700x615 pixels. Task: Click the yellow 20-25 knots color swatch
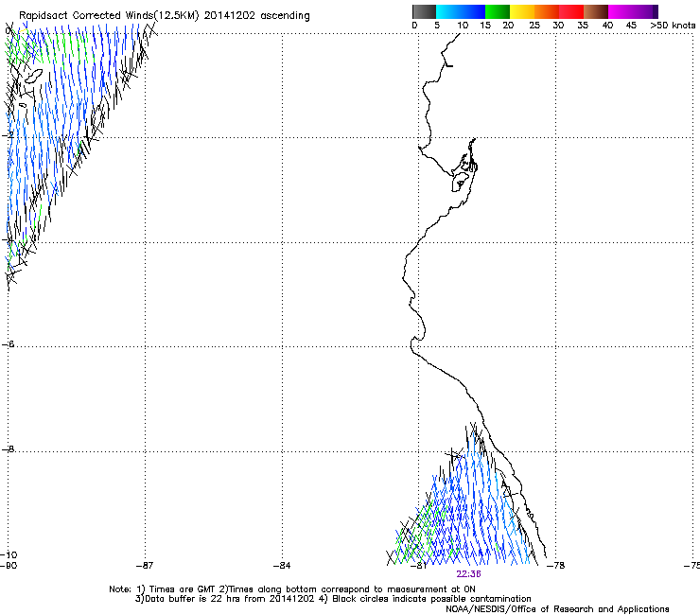click(522, 11)
